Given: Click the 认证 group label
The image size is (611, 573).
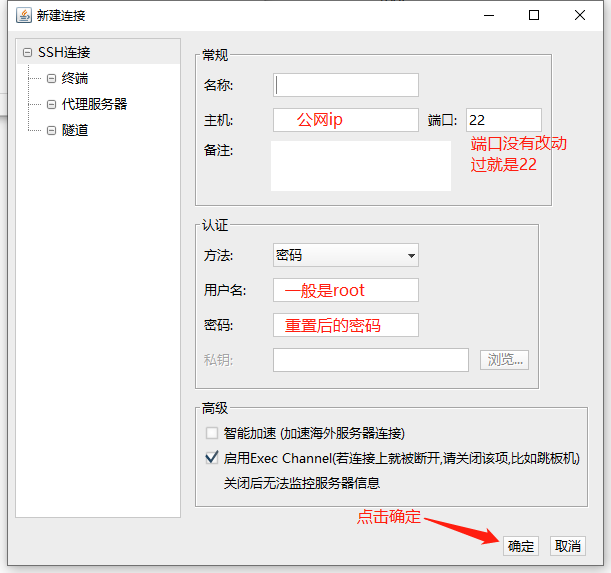Looking at the screenshot, I should [x=215, y=225].
